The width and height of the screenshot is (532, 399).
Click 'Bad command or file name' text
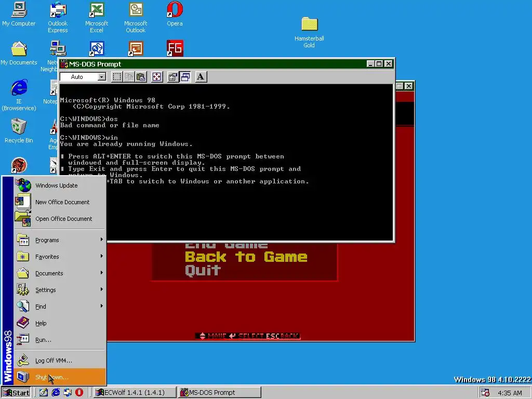point(110,125)
